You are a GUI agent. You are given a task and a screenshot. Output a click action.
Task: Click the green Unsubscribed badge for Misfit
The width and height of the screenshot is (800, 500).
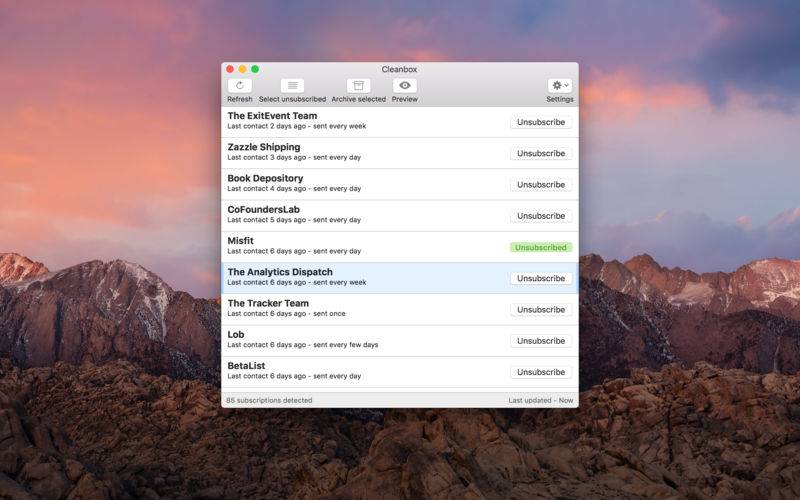[x=541, y=247]
